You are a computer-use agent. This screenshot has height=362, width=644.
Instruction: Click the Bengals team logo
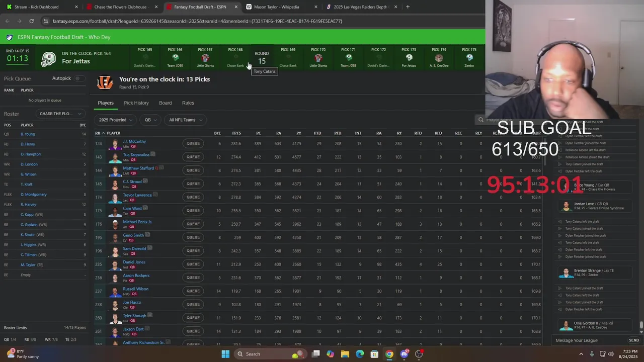tap(105, 82)
